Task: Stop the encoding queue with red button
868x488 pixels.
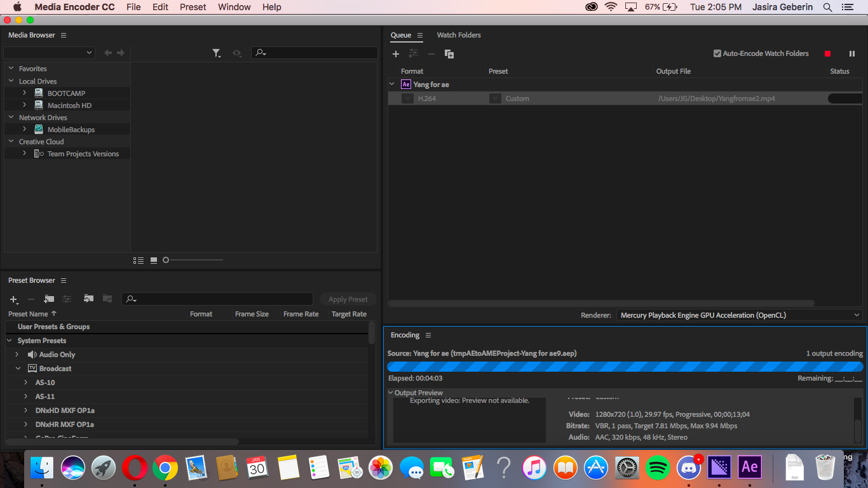Action: point(827,54)
